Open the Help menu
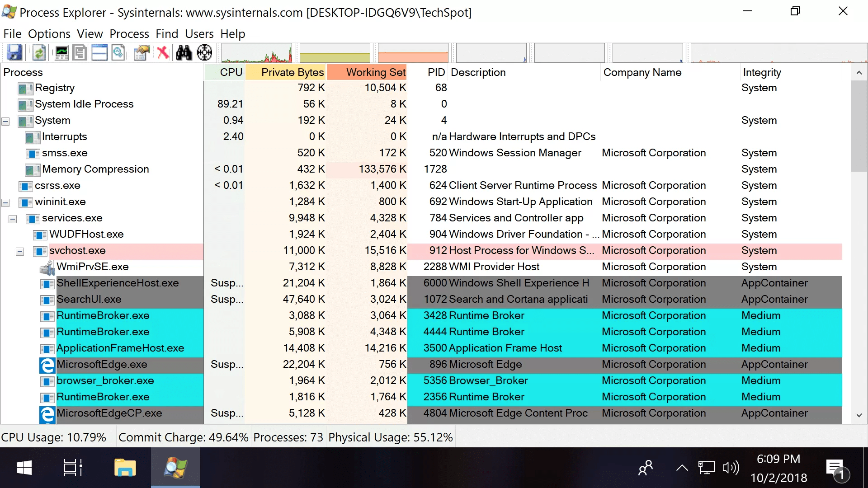Screen dimensions: 868x488 coord(233,34)
